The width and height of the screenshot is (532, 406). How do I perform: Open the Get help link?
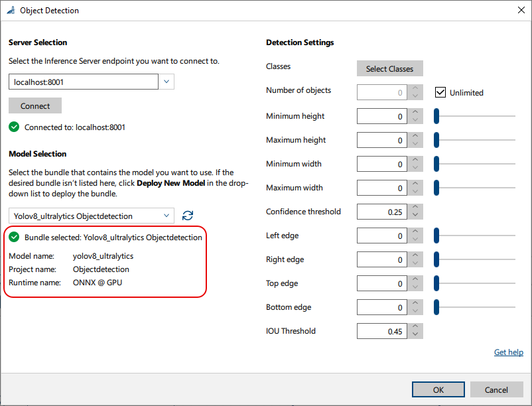[509, 352]
